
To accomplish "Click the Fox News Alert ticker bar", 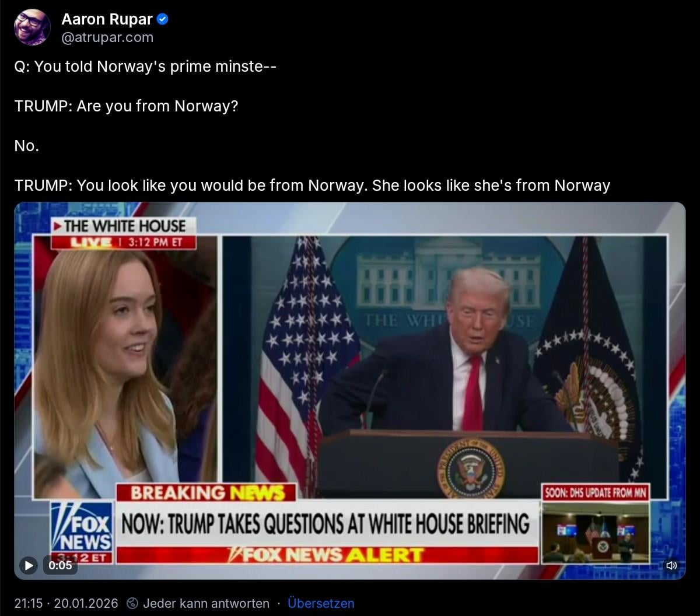I will click(327, 555).
